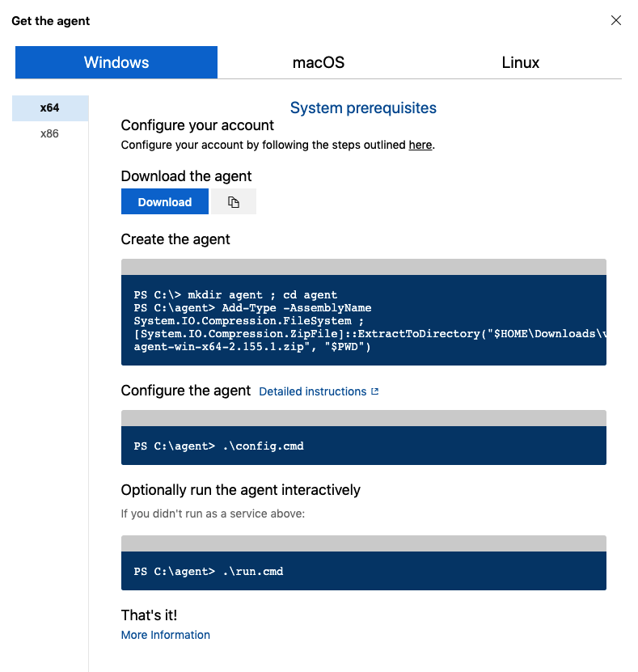Switch to the Linux tab
Viewport: 638px width, 672px height.
click(x=520, y=62)
